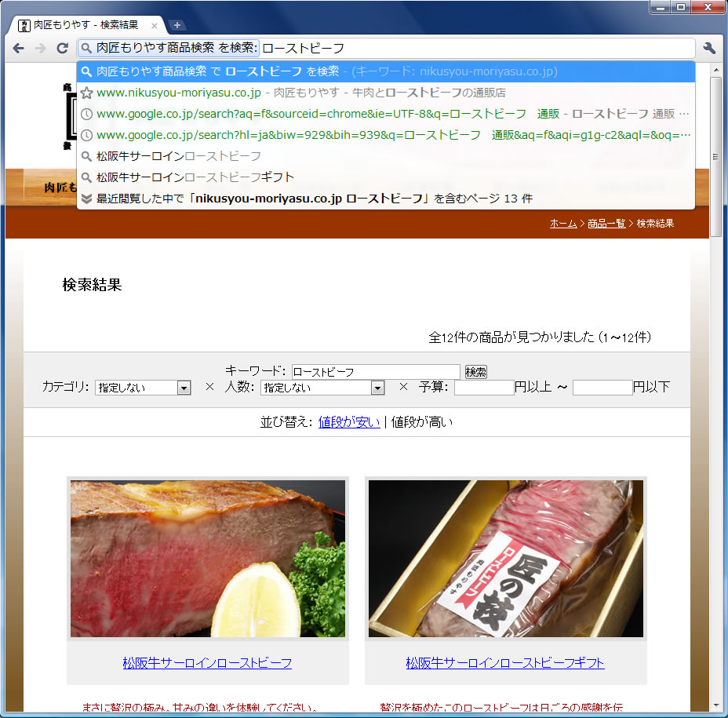Click clock icon of hl=ja history suggestion
This screenshot has width=728, height=718.
coord(86,135)
